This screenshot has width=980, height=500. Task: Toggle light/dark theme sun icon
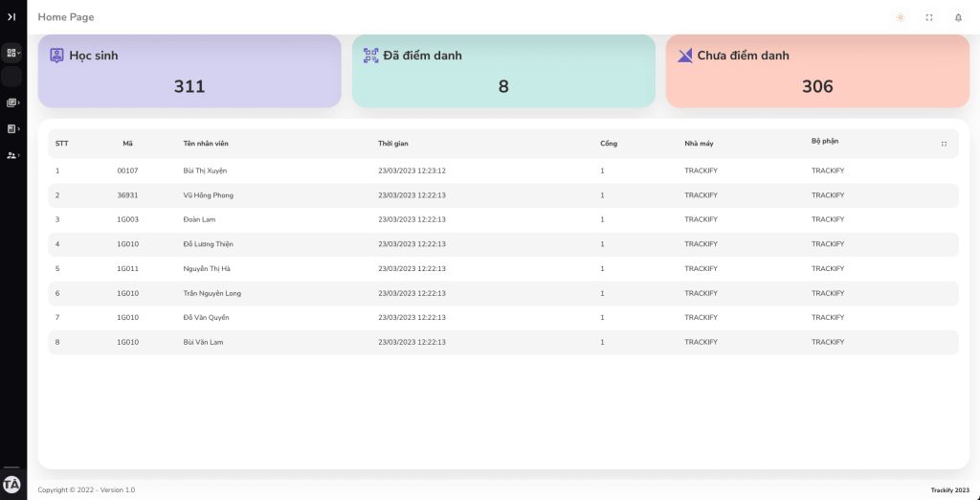point(900,17)
